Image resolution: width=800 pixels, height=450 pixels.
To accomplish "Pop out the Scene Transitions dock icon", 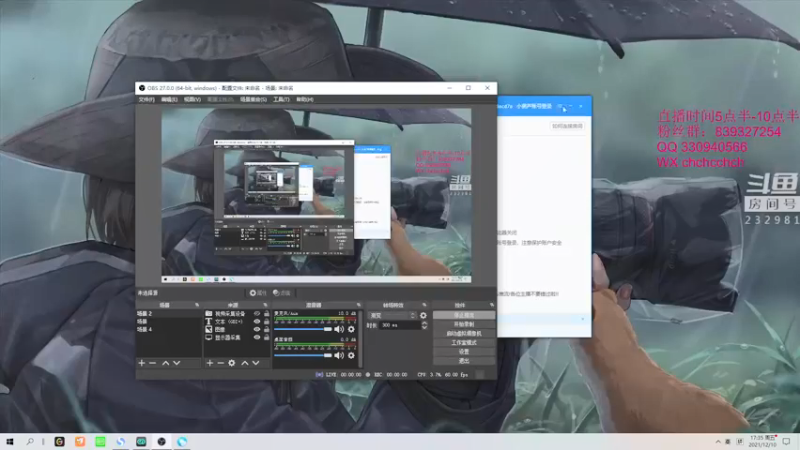I will pyautogui.click(x=424, y=305).
